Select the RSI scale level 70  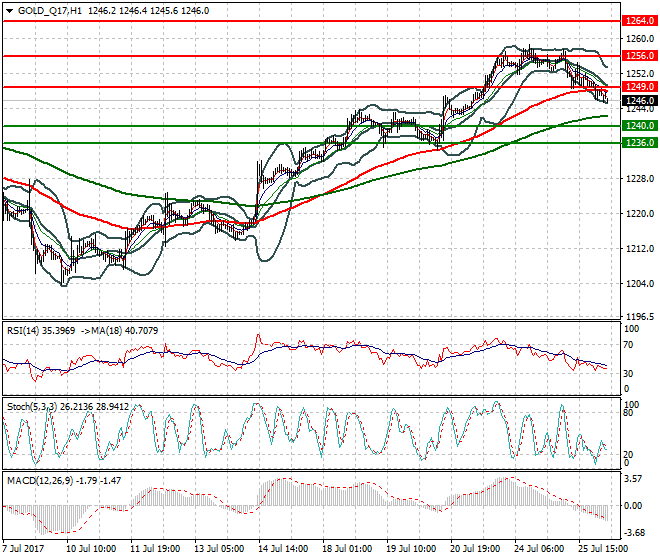[628, 345]
